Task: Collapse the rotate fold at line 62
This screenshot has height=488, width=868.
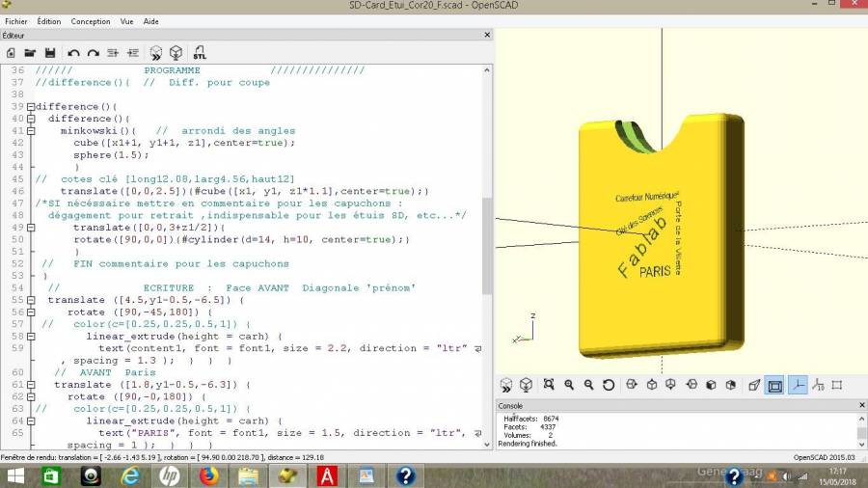Action: pos(31,396)
